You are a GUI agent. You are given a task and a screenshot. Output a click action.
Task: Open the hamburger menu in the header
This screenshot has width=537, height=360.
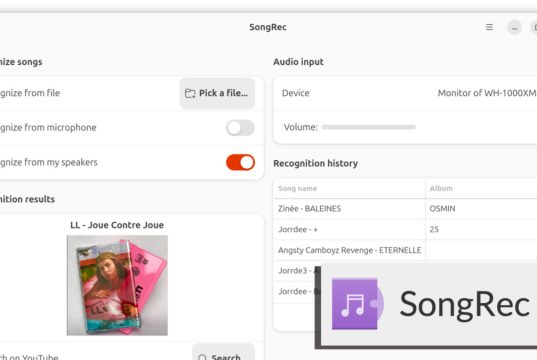point(489,27)
